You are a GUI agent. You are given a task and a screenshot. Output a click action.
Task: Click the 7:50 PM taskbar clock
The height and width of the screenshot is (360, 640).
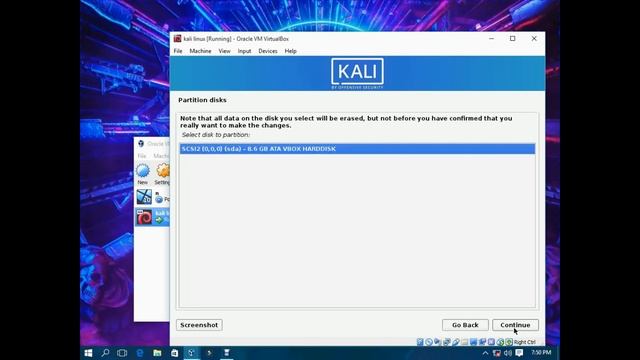(541, 353)
